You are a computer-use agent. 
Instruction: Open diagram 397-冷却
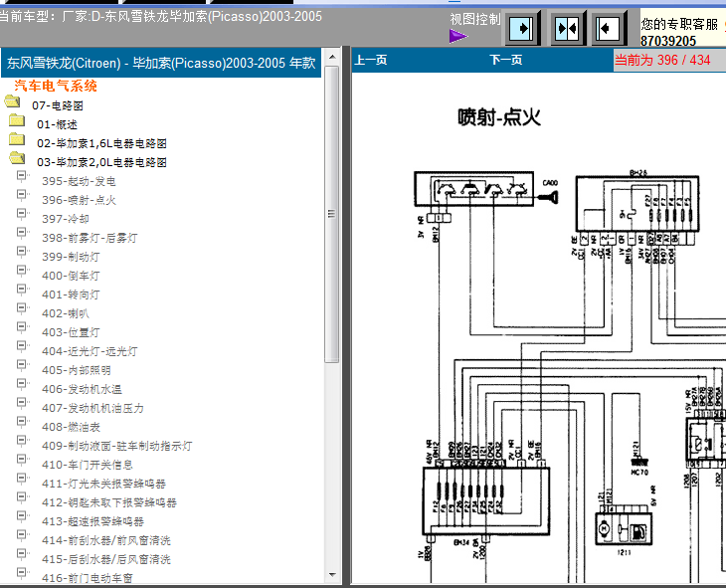66,219
